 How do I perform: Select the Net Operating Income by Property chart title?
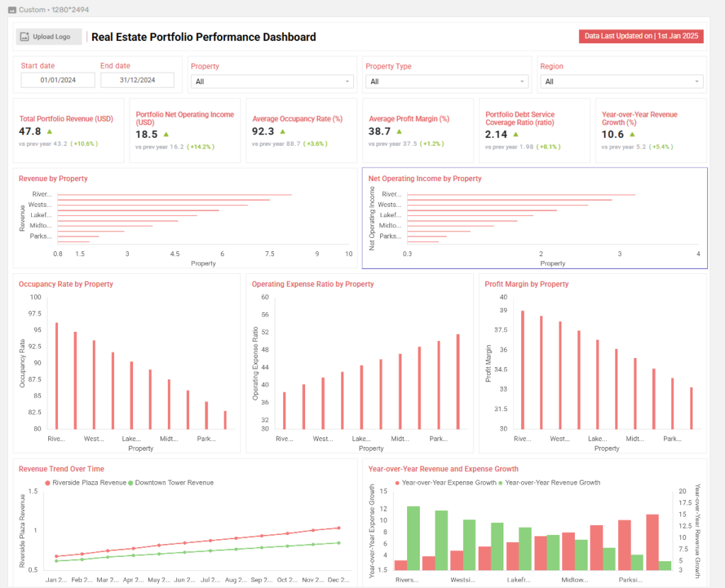(x=425, y=179)
